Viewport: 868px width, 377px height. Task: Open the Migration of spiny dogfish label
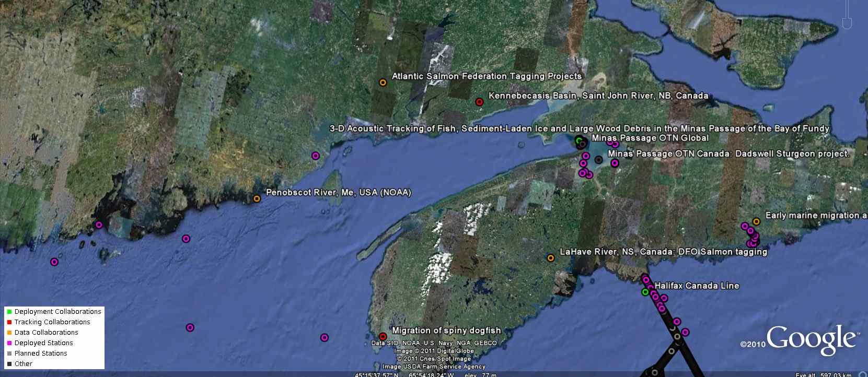[x=446, y=331]
